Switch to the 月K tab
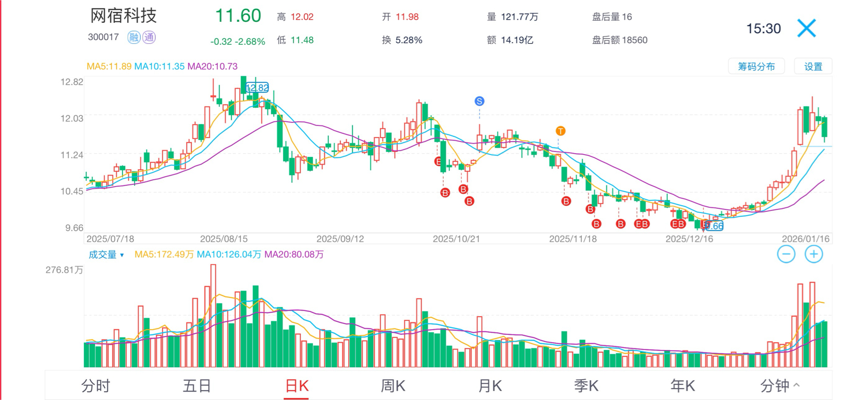Image resolution: width=868 pixels, height=400 pixels. pyautogui.click(x=490, y=386)
